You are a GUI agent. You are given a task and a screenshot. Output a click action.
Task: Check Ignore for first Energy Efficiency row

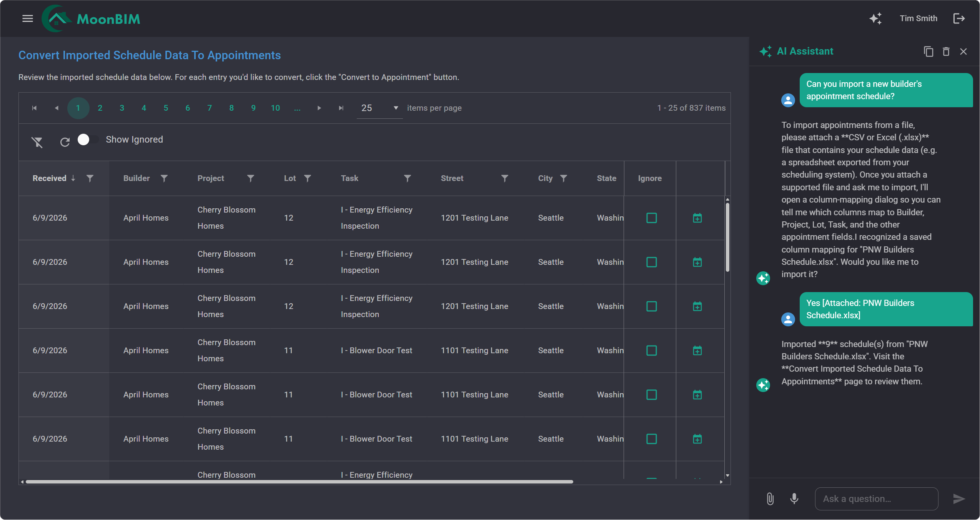(652, 218)
